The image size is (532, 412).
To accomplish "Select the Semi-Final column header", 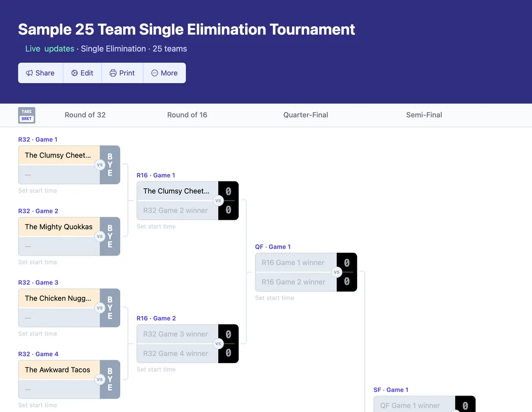I will click(423, 114).
